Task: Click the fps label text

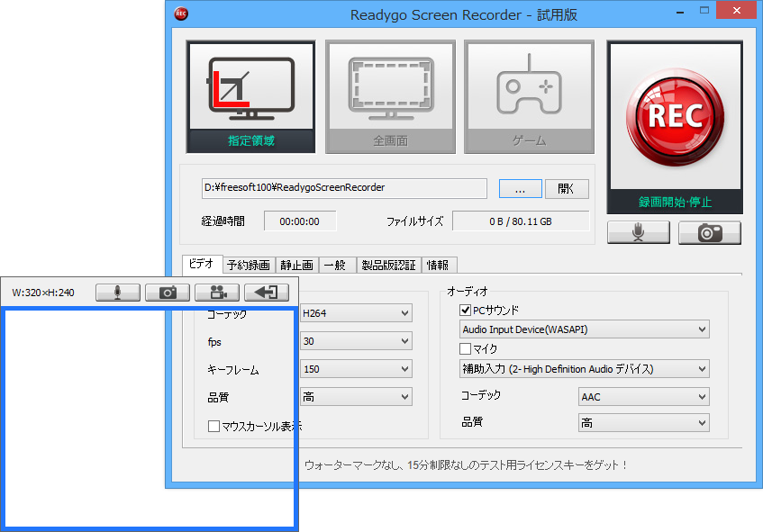Action: [x=214, y=342]
